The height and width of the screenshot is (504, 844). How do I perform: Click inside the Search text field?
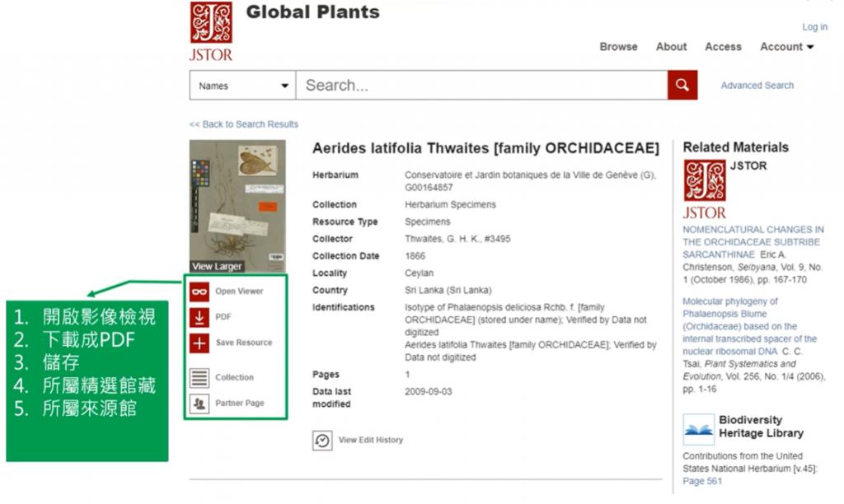point(481,86)
